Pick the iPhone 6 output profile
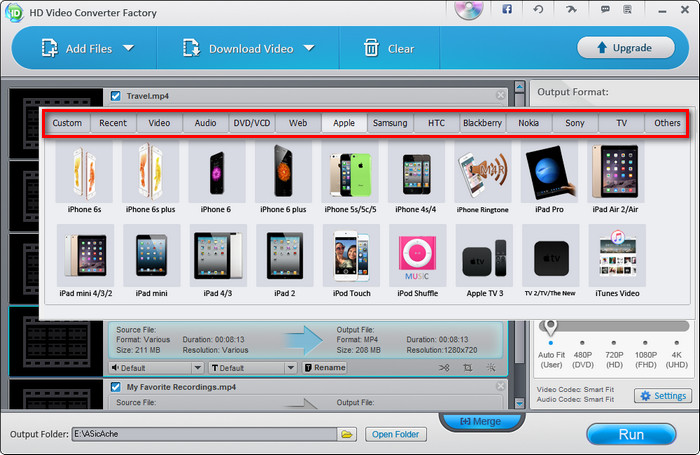This screenshot has height=455, width=700. pos(217,178)
